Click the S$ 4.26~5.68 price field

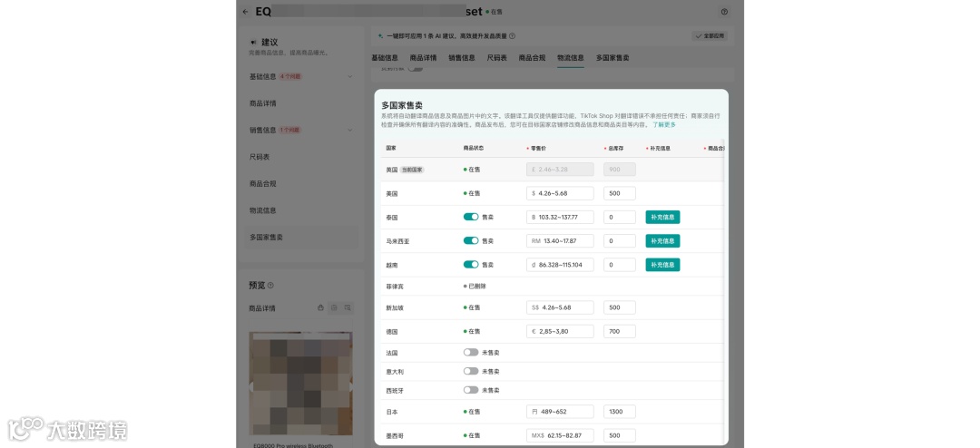pyautogui.click(x=560, y=307)
